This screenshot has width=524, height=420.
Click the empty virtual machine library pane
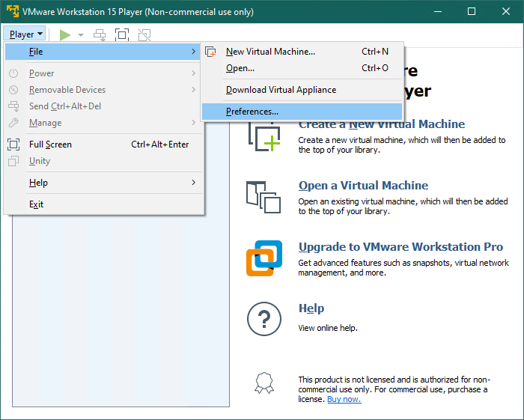[121, 311]
